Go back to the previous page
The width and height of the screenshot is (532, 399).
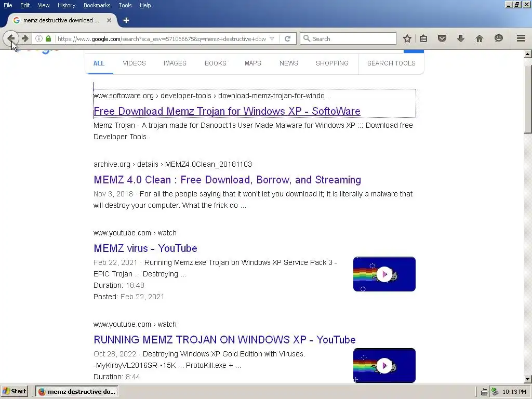click(x=10, y=38)
